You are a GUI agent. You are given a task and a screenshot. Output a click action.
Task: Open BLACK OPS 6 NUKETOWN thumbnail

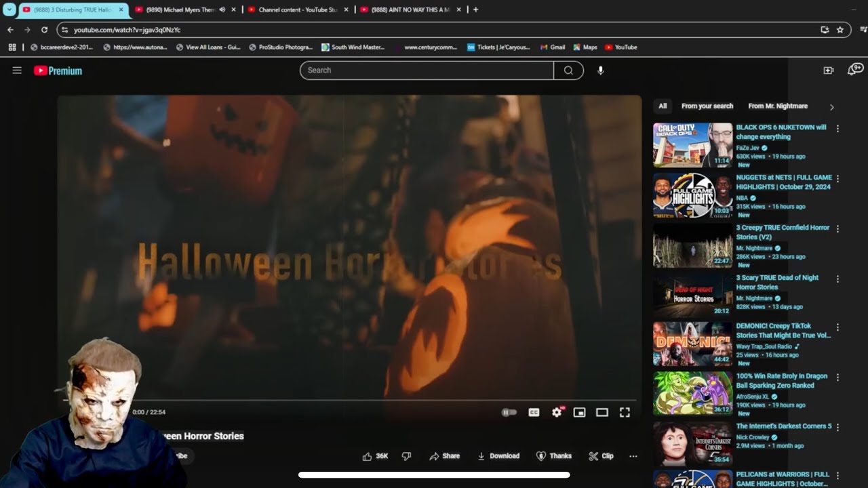coord(692,145)
